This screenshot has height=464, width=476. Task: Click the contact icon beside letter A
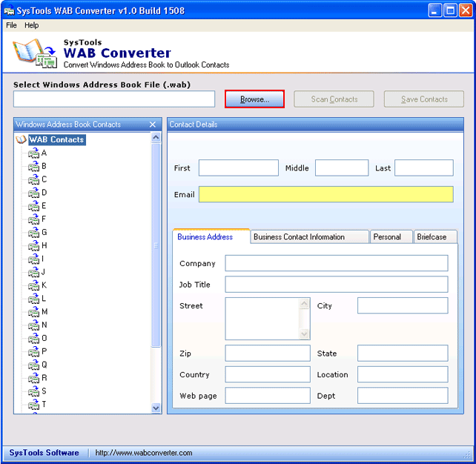pos(33,153)
